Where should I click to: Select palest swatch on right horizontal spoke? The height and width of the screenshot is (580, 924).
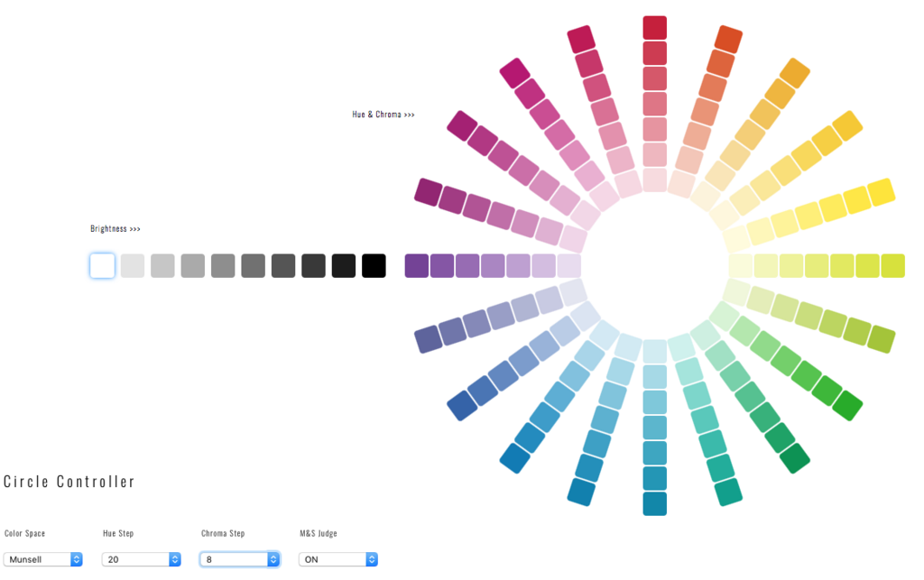click(x=740, y=265)
